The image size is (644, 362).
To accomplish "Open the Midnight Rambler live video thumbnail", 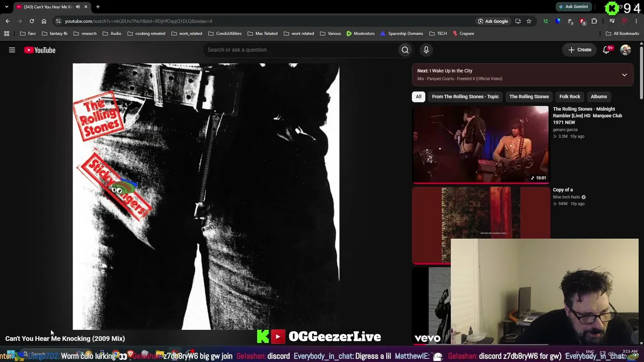I will 480,144.
